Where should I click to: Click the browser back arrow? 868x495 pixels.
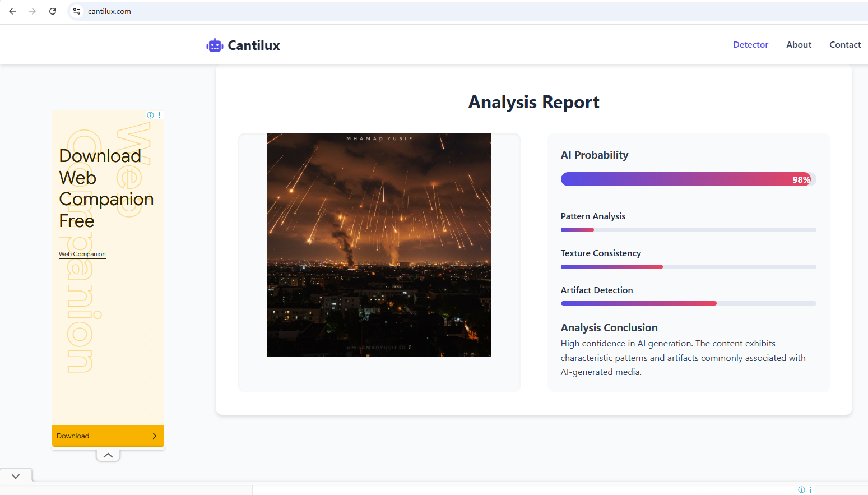pyautogui.click(x=12, y=11)
